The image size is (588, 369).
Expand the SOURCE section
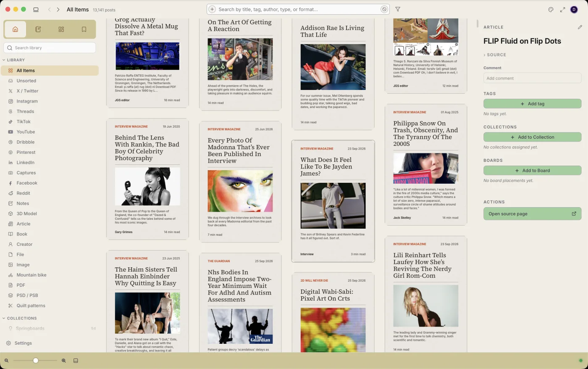coord(495,55)
